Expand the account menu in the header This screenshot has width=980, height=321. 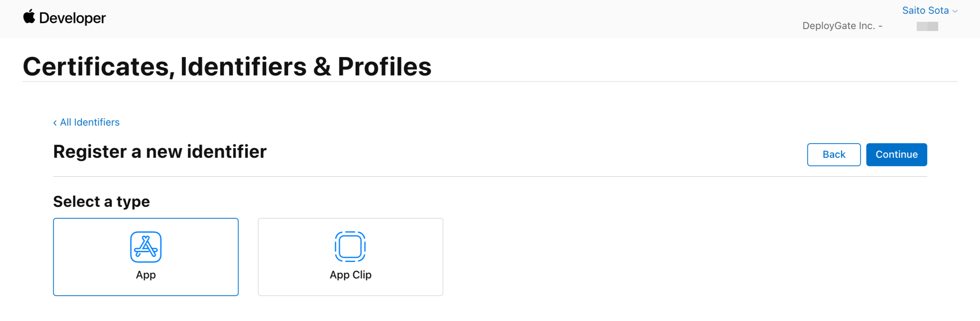(926, 10)
